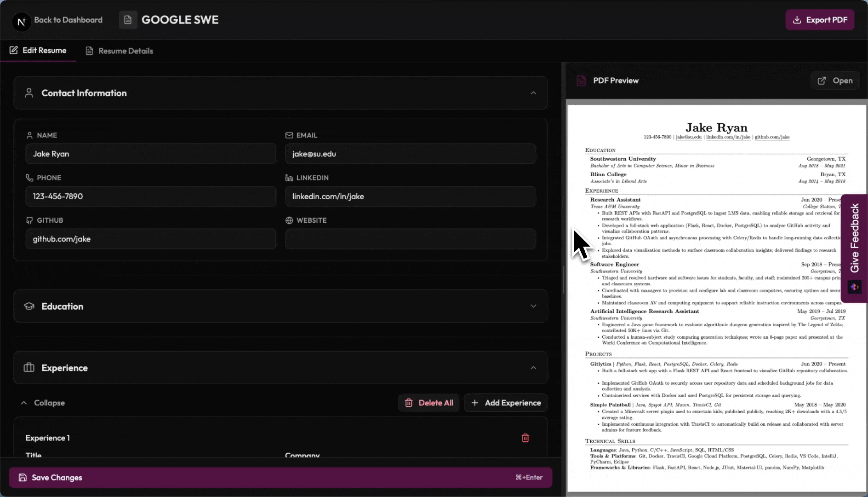Expand the Education section

point(533,306)
